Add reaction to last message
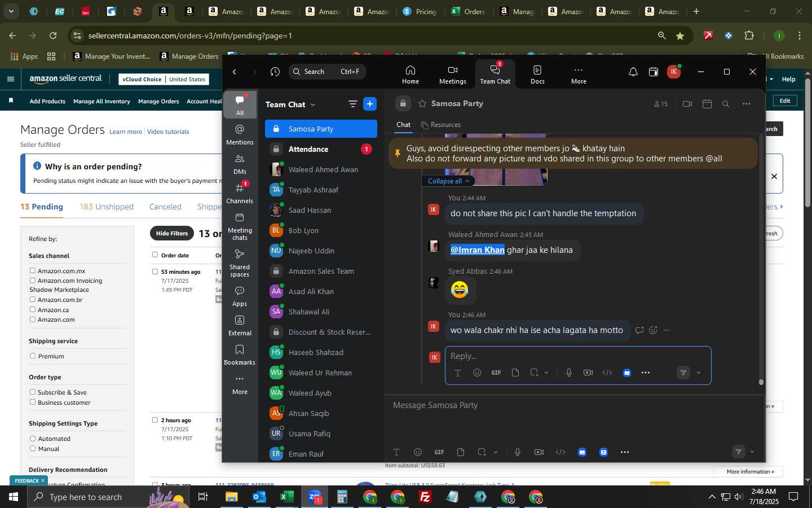Screen dimensions: 812x508 pos(653,330)
